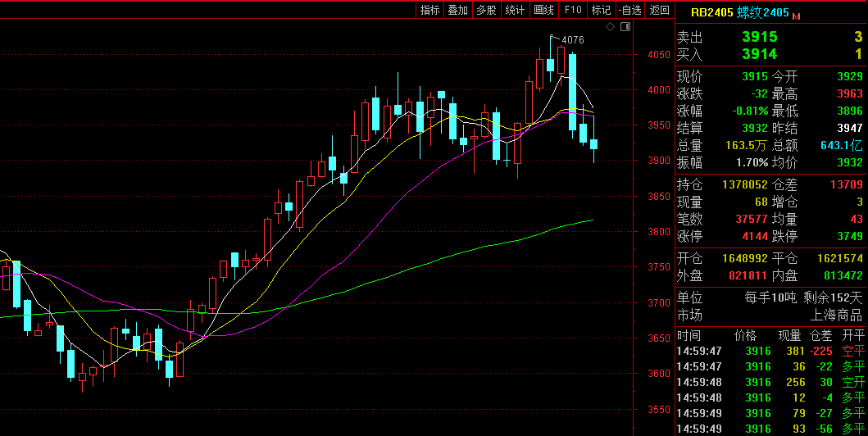Click the red M marker beside 螺纹2405

click(x=796, y=16)
